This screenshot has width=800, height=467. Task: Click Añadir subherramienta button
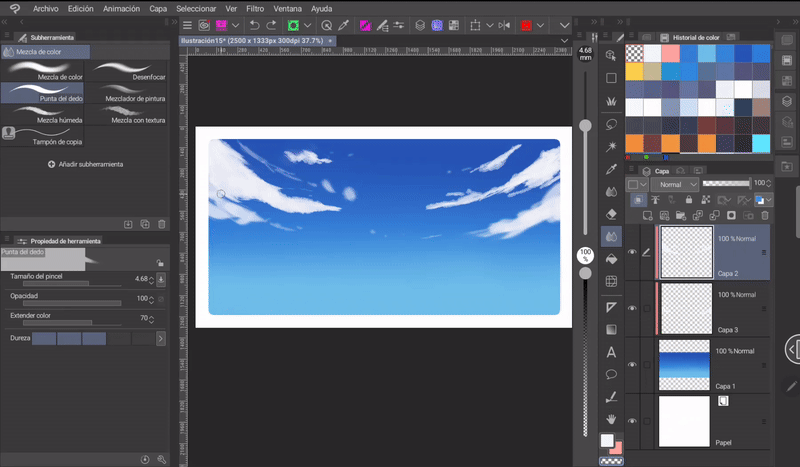(85, 164)
